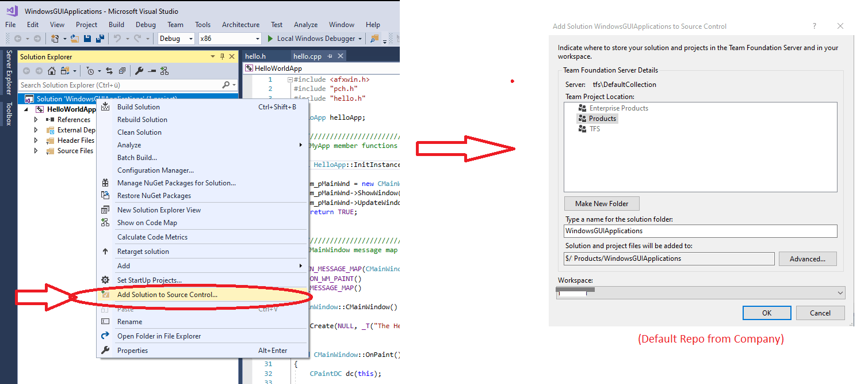Expand the Header Files node
This screenshot has height=384, width=868.
point(36,140)
